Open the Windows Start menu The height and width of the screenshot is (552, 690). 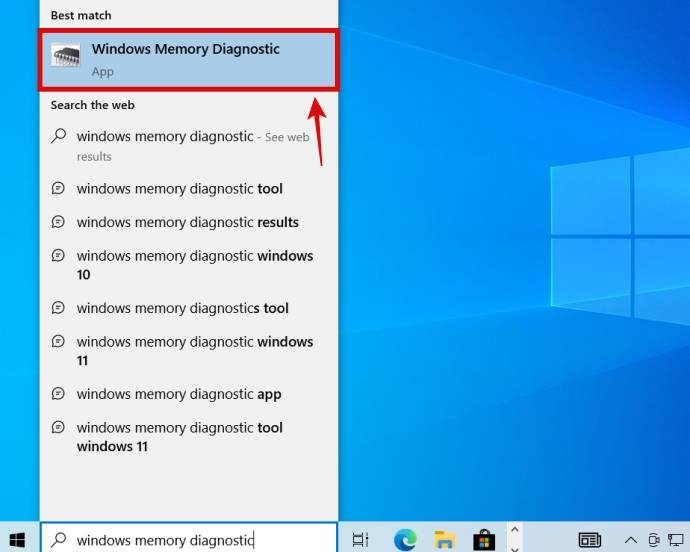pos(18,539)
